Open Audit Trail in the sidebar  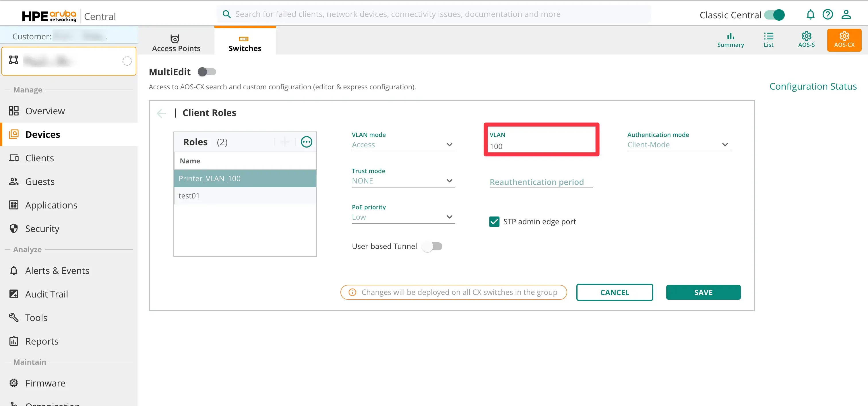click(46, 294)
